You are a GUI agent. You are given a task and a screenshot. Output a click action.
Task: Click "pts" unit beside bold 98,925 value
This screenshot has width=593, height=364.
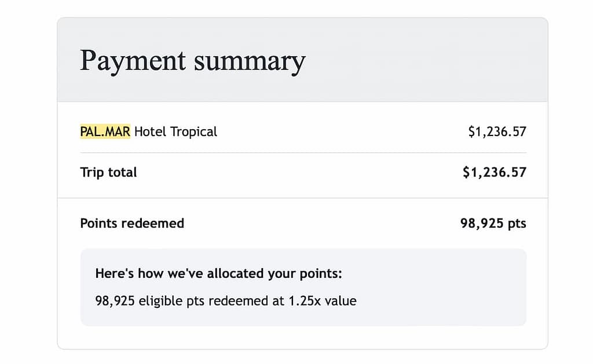(517, 224)
